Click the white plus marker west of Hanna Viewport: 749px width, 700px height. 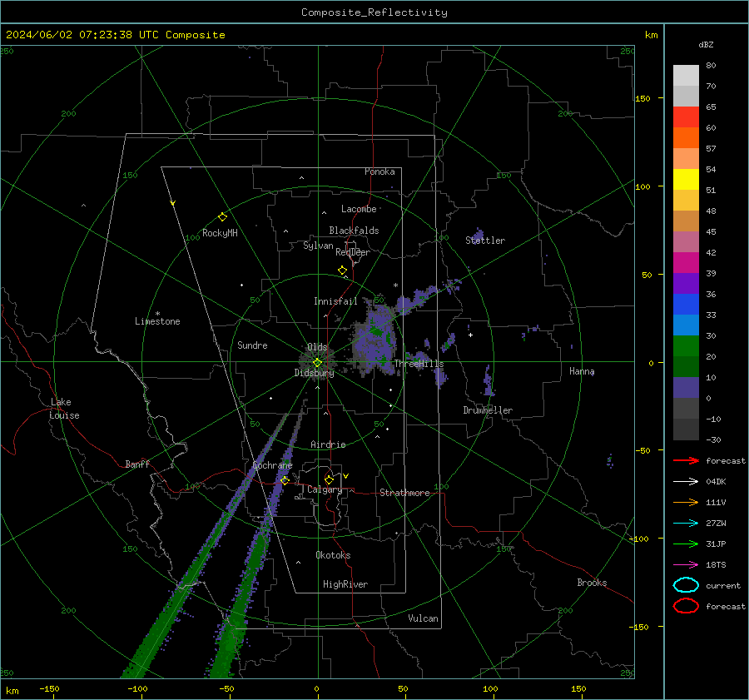[470, 335]
